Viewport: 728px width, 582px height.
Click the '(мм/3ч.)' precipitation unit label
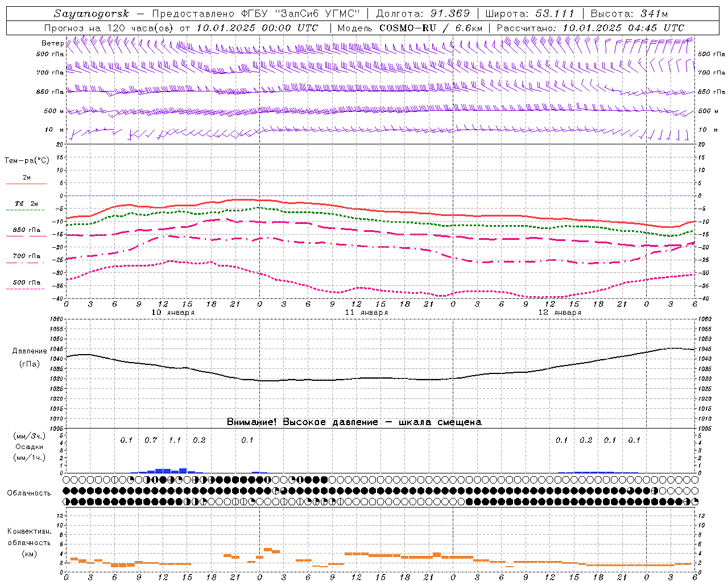pyautogui.click(x=30, y=436)
